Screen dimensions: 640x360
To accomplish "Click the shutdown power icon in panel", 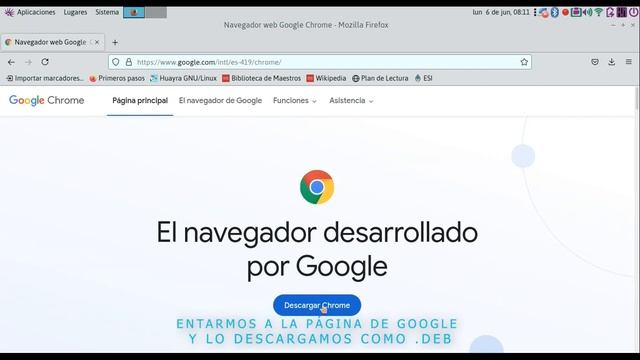I will pos(633,12).
